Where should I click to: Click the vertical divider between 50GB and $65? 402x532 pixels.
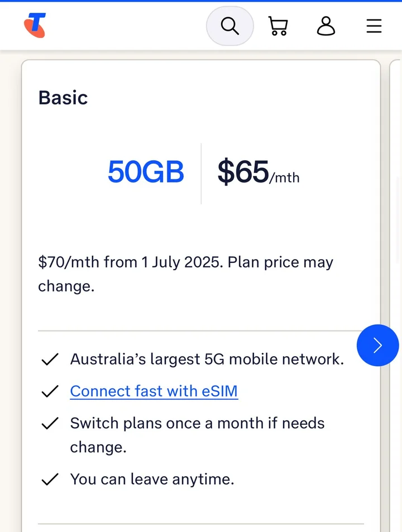tap(201, 173)
